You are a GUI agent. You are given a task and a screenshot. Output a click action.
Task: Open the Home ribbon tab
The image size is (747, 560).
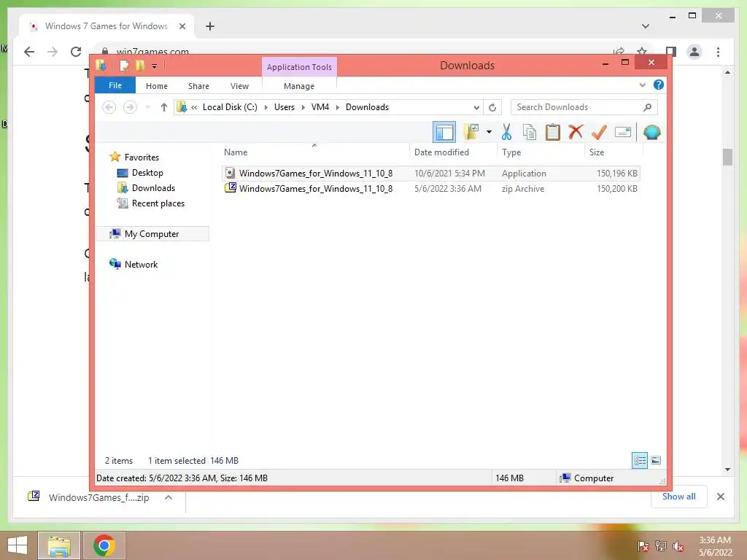tap(157, 86)
